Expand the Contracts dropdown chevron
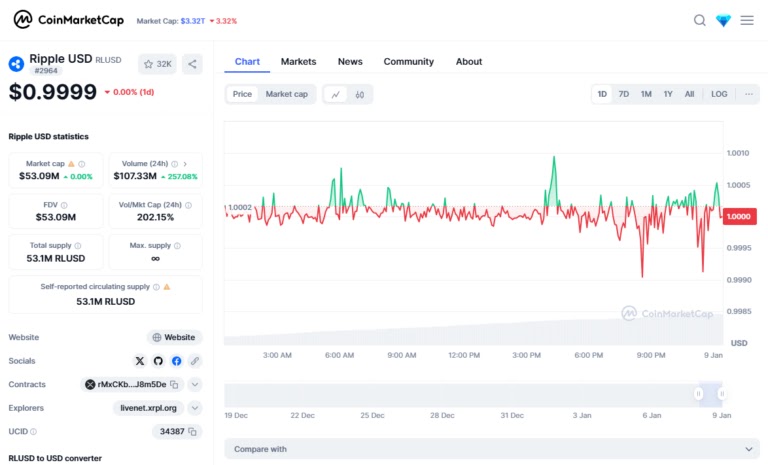768x465 pixels. pos(195,385)
